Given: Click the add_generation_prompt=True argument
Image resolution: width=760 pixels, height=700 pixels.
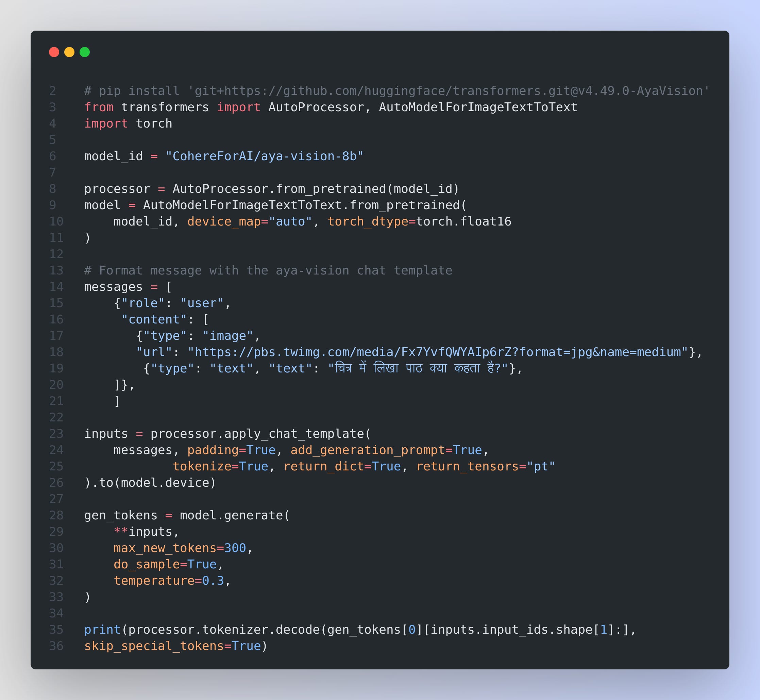Looking at the screenshot, I should (x=386, y=450).
